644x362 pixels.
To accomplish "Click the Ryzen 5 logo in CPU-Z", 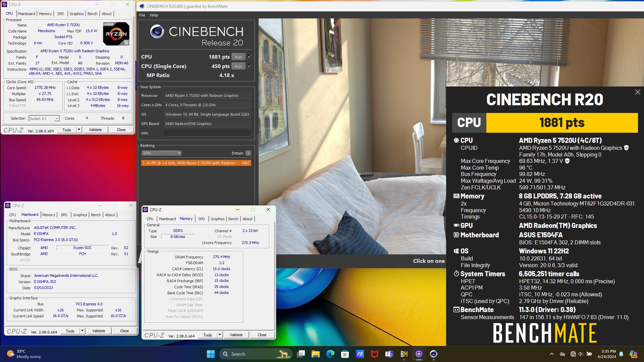I will pyautogui.click(x=116, y=34).
